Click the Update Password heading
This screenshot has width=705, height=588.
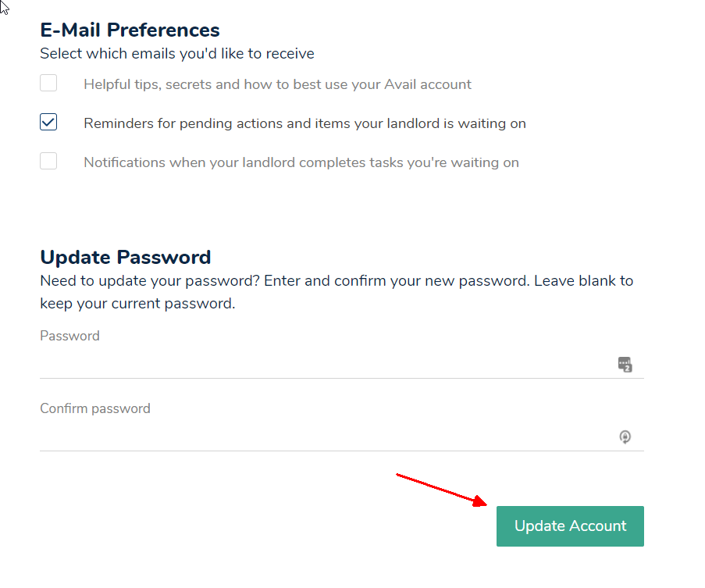click(x=125, y=258)
